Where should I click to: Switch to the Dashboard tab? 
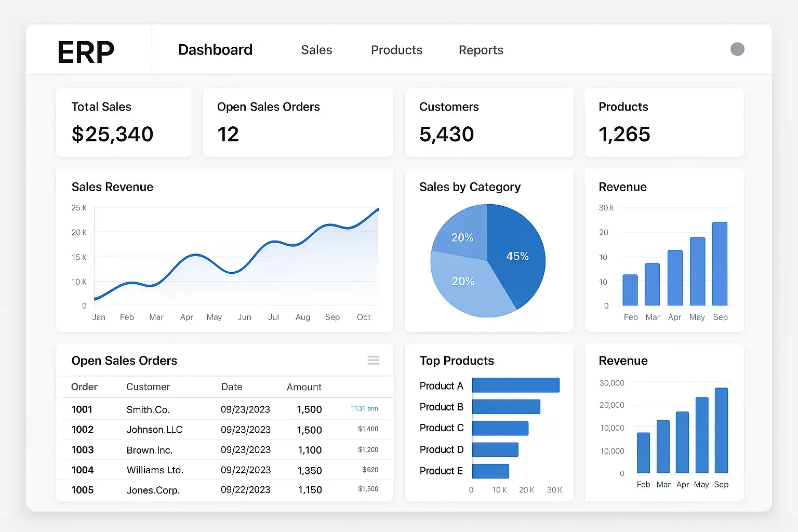point(215,50)
